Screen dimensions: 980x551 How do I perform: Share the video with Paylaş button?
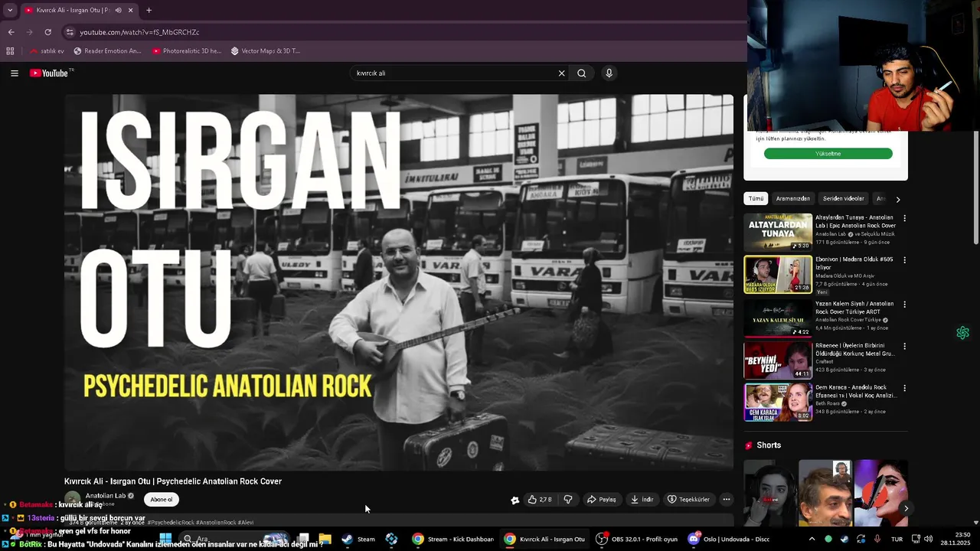pos(602,500)
